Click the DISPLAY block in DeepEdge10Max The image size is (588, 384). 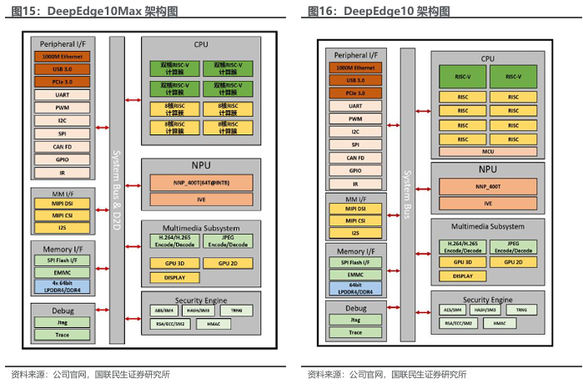[x=174, y=277]
